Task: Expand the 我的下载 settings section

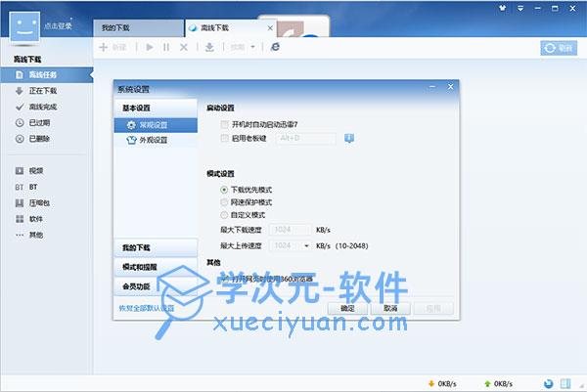Action: (x=156, y=247)
